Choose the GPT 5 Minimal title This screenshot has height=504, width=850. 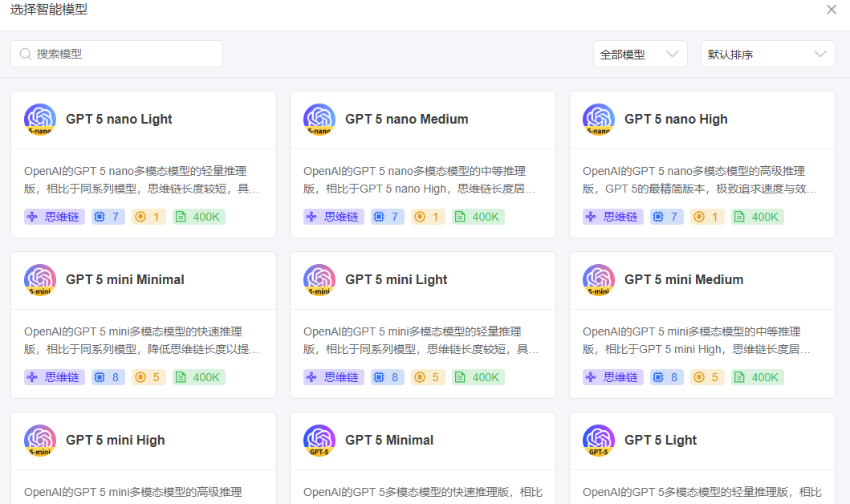point(388,440)
